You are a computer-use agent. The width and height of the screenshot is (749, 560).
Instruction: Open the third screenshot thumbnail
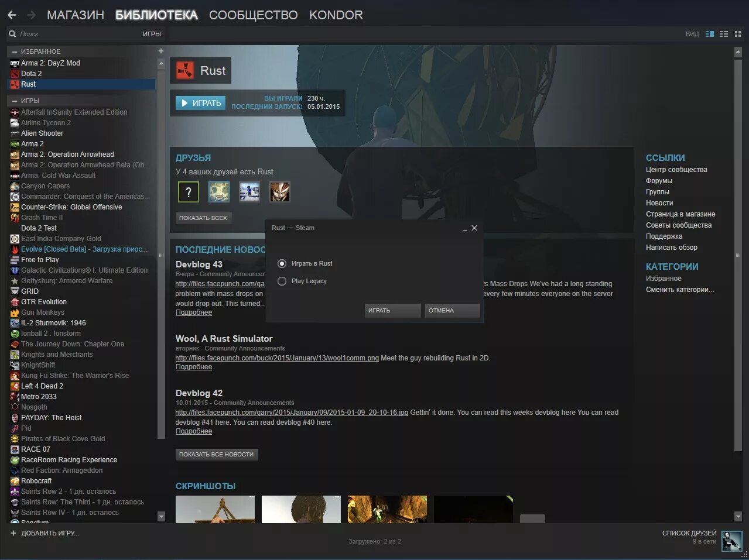pos(387,509)
